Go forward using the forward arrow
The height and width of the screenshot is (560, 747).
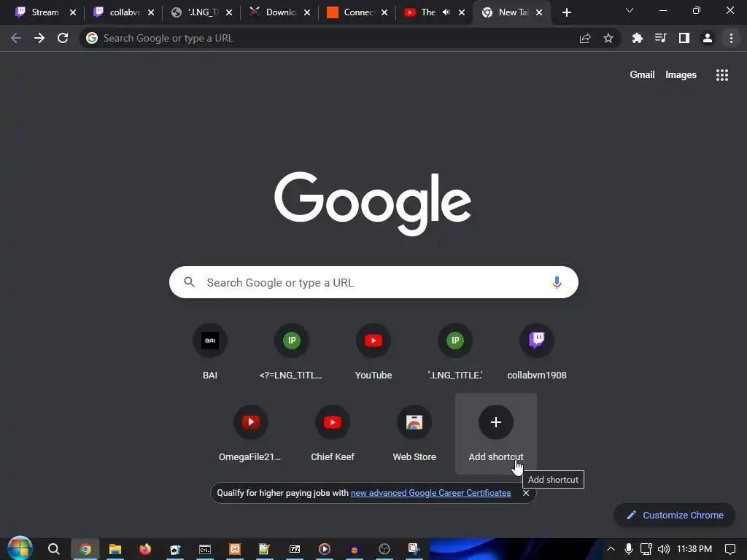point(39,38)
